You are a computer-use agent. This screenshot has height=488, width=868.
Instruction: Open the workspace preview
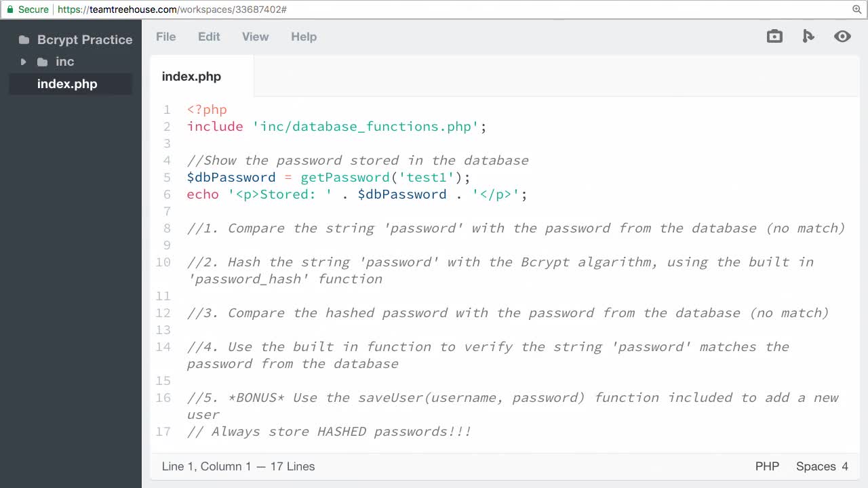click(842, 36)
